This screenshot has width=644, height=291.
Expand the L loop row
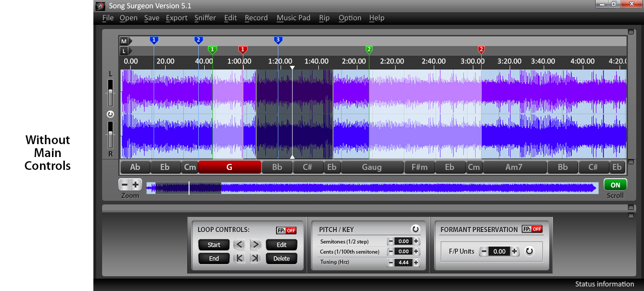(126, 51)
